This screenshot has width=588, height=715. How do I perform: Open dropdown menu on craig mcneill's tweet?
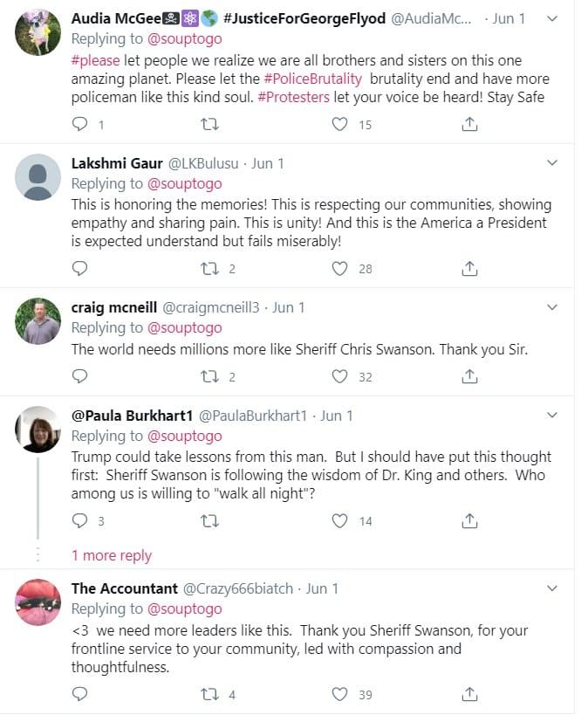pyautogui.click(x=551, y=307)
